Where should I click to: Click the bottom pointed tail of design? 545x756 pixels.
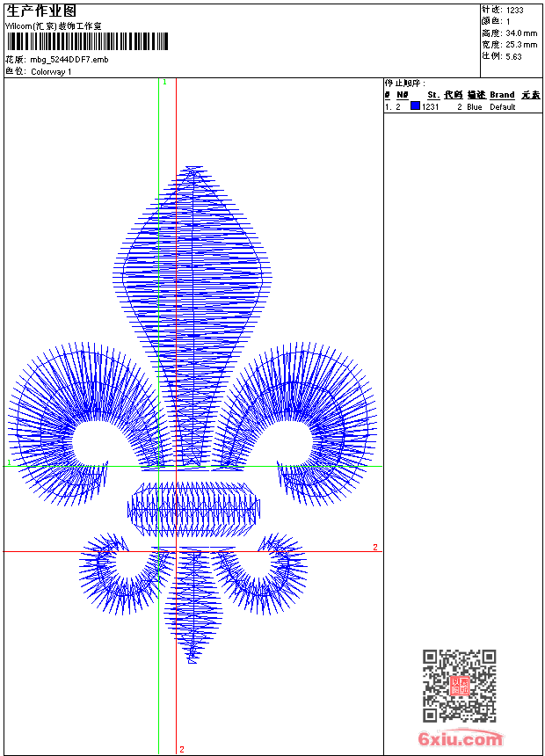[x=193, y=615]
